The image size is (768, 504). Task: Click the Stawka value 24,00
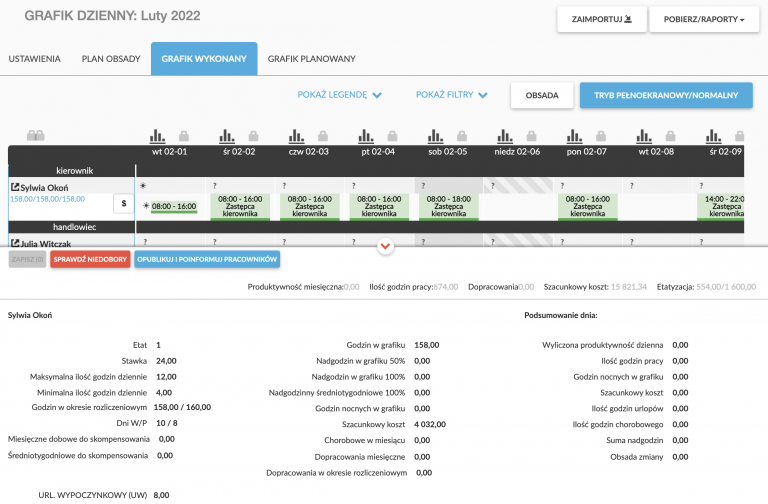[x=166, y=360]
